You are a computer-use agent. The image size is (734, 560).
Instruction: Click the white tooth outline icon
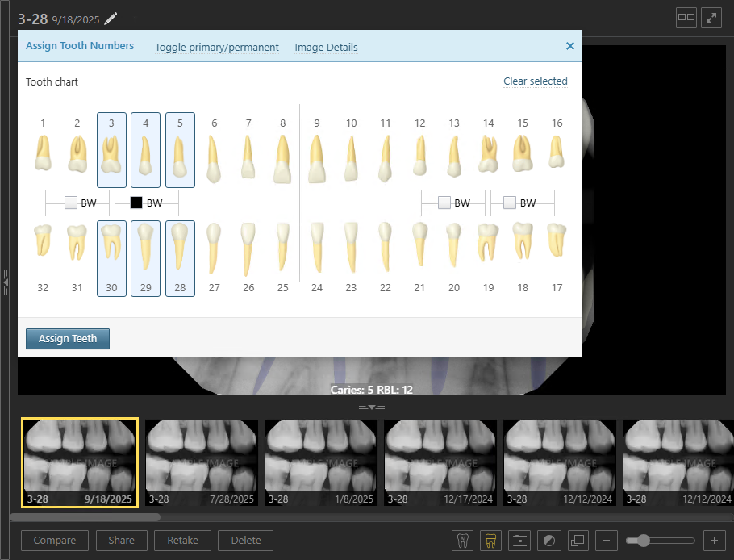pos(463,541)
